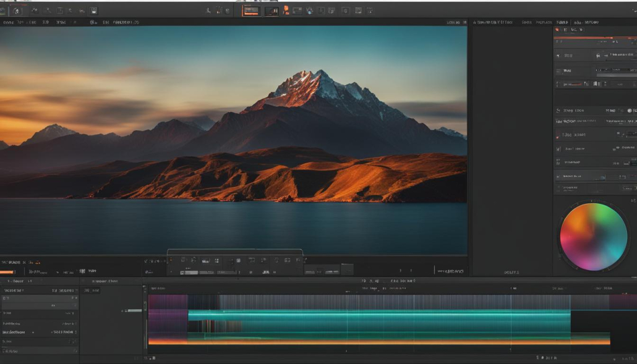Click the floppy-disk save icon in top toolbar

(94, 11)
